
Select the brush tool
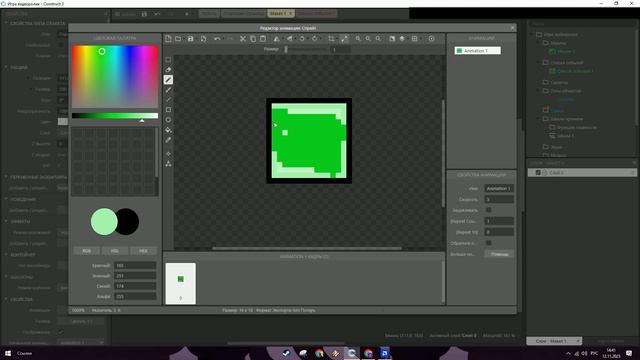(168, 90)
